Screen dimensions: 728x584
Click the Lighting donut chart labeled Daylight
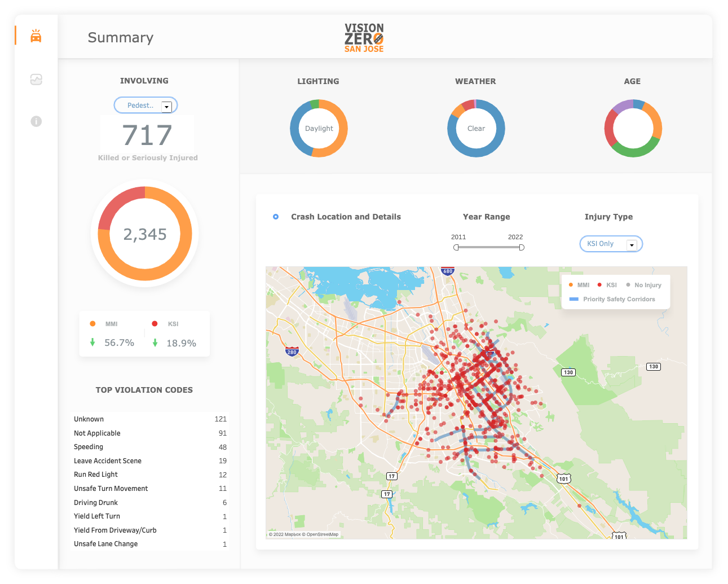[x=319, y=129]
